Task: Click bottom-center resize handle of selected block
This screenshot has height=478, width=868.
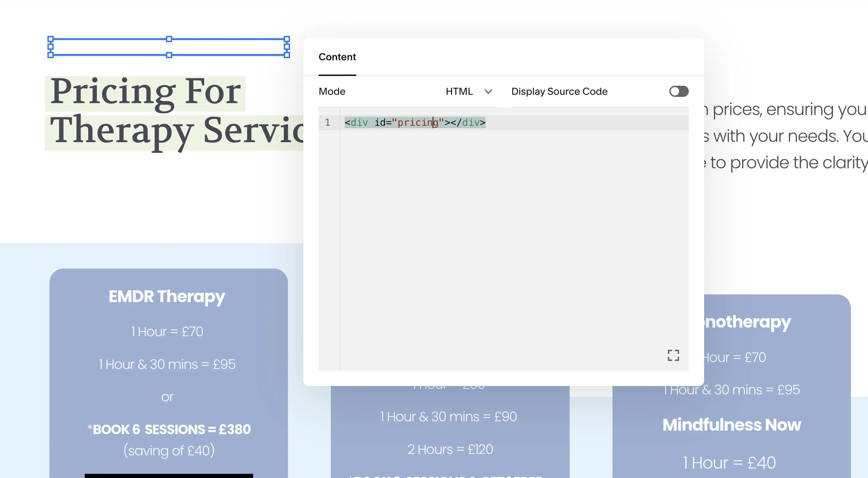Action: click(x=169, y=55)
